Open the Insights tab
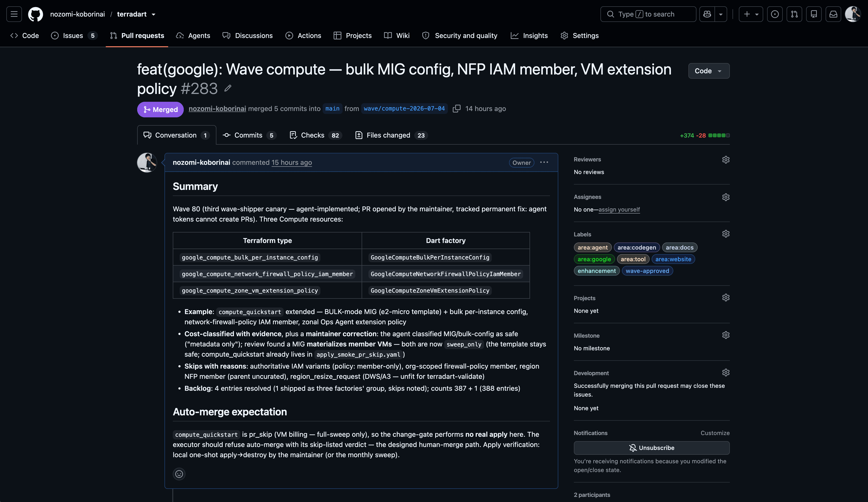 click(530, 36)
